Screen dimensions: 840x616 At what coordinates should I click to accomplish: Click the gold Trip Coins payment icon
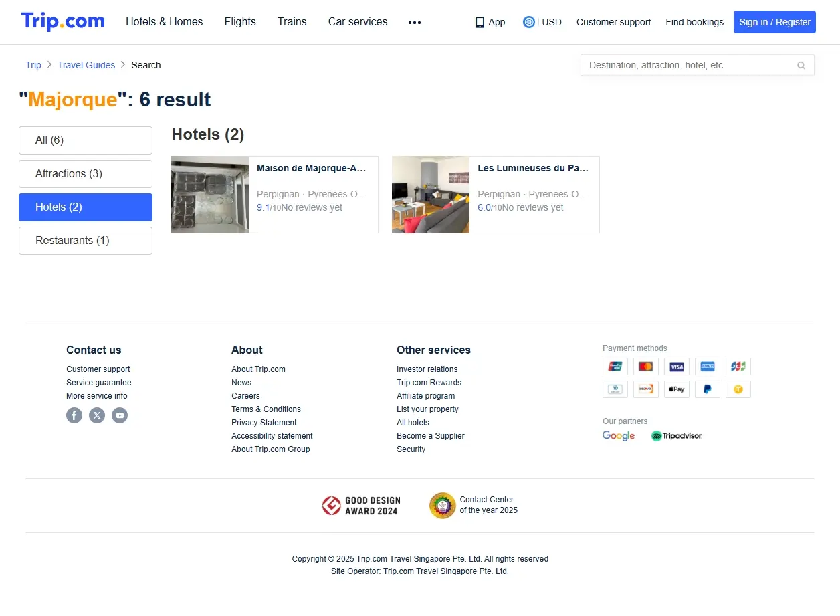(x=738, y=389)
